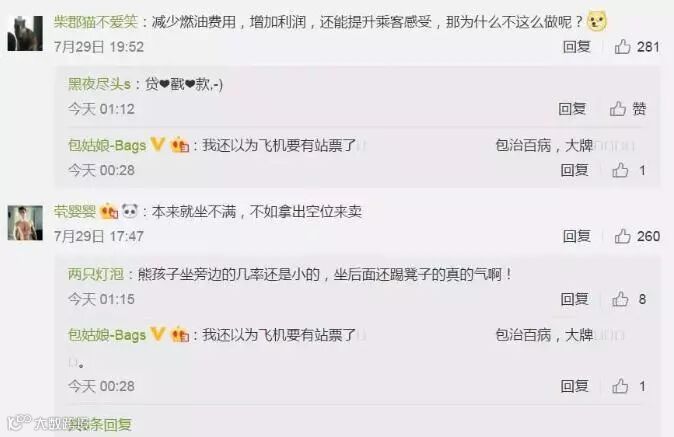
Task: Like the last 包姑娘-Bags reply
Action: click(620, 386)
